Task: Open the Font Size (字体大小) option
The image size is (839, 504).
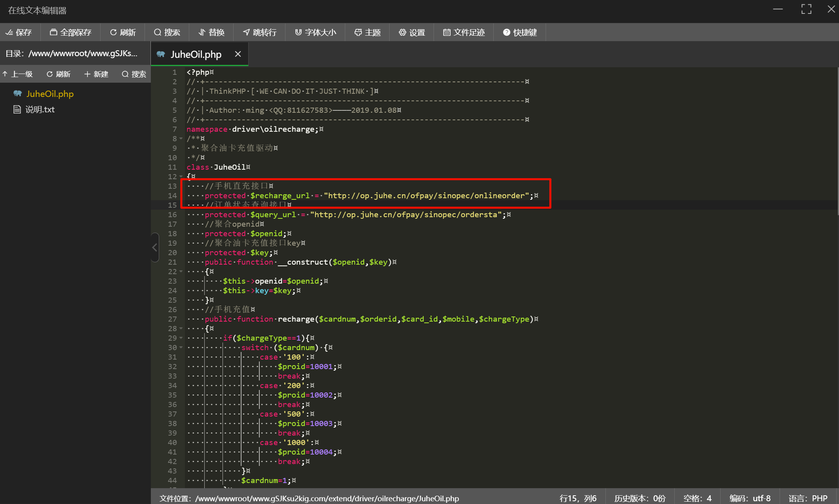Action: click(x=315, y=32)
